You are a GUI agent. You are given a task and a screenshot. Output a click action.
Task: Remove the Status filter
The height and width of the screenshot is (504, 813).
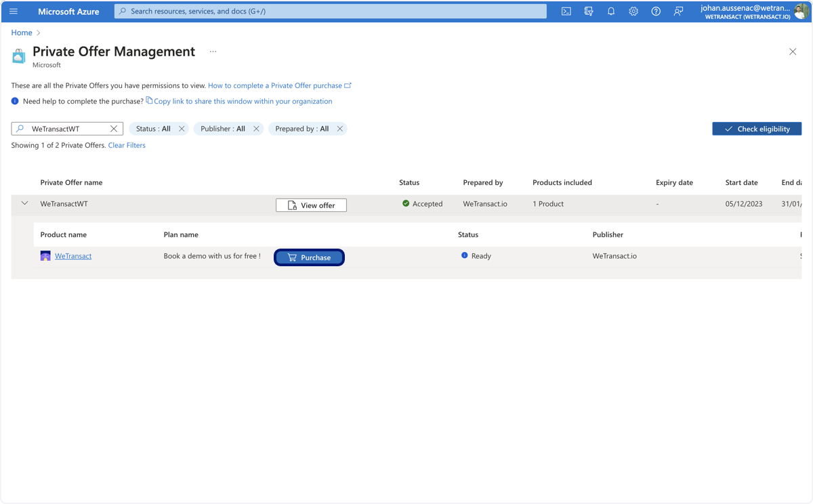[182, 129]
